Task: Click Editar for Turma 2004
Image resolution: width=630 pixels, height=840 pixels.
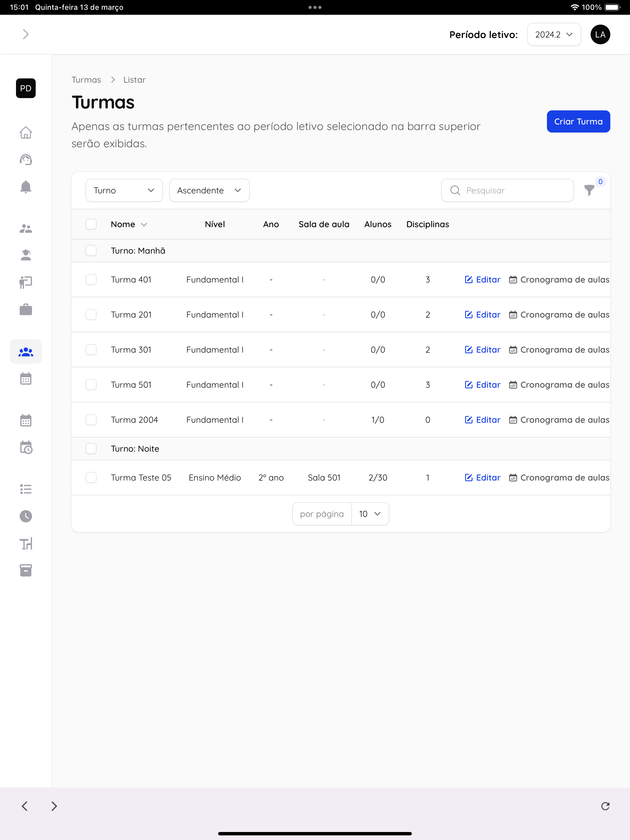Action: coord(482,420)
